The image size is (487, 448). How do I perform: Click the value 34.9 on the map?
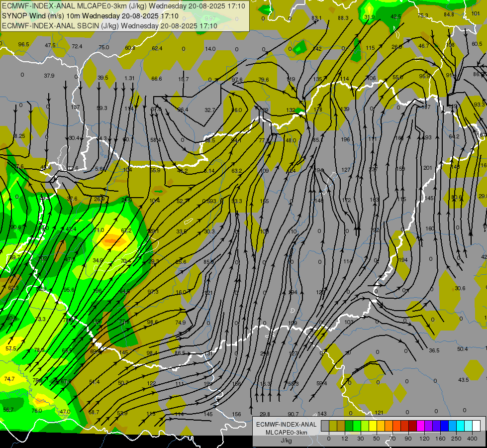tap(98, 260)
